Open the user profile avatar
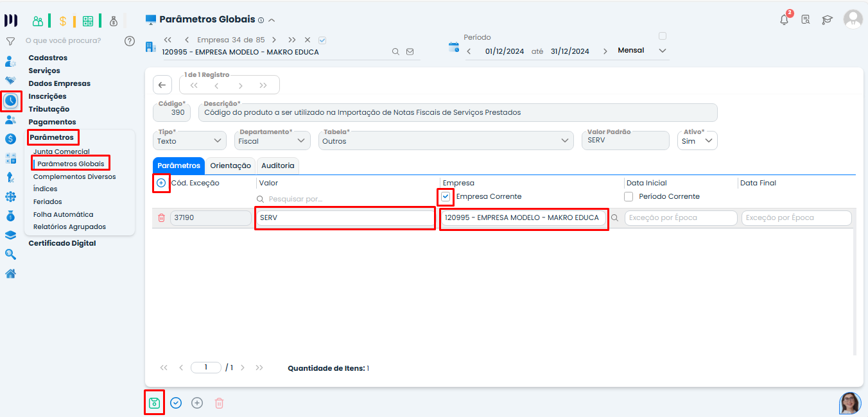868x417 pixels. tap(853, 19)
